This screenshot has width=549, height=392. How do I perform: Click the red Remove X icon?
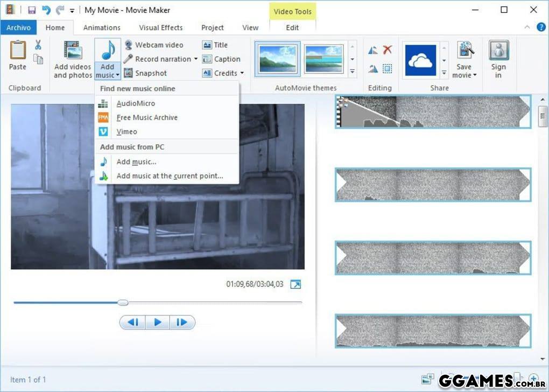pyautogui.click(x=387, y=50)
